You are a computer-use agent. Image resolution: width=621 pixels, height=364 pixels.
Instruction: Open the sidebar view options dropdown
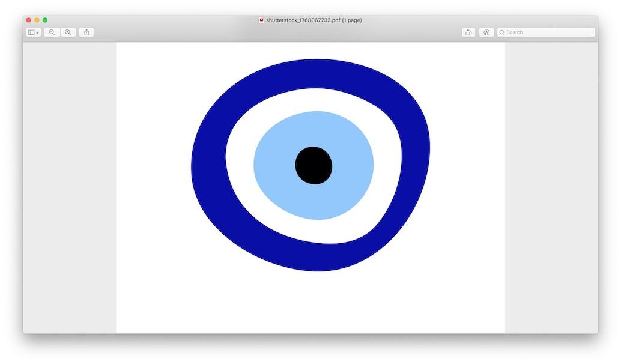point(34,32)
